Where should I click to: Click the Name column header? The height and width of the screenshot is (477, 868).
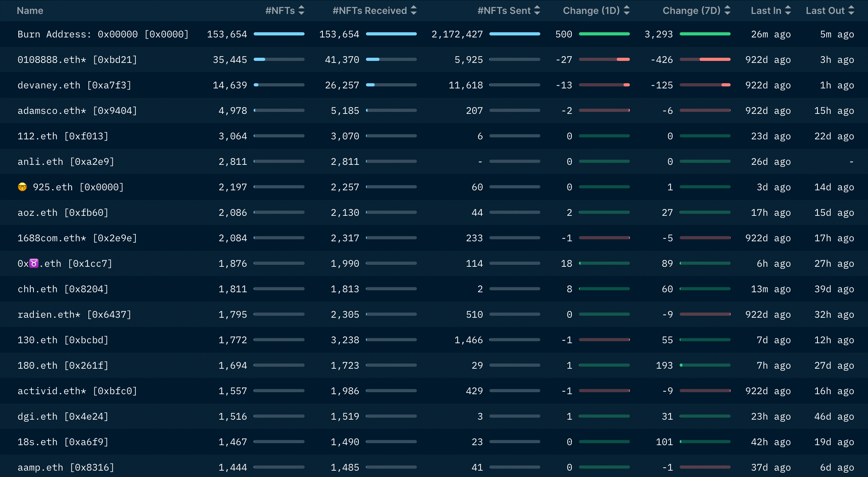tap(30, 11)
